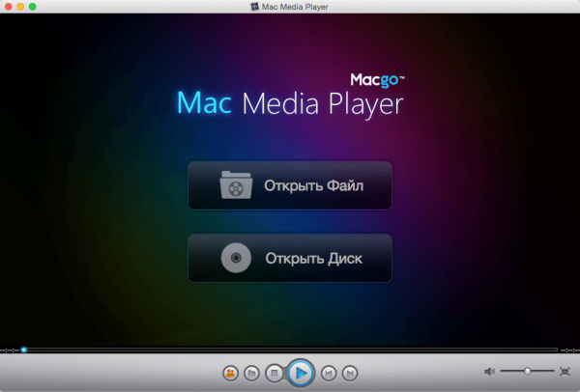Stop playback with the square stop button
Image resolution: width=580 pixels, height=392 pixels.
tap(275, 374)
